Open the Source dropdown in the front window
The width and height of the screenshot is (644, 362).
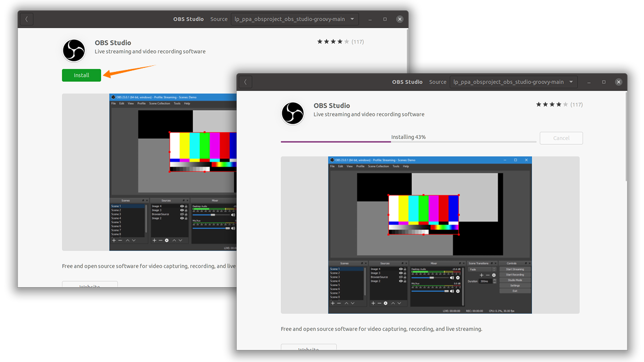[514, 82]
